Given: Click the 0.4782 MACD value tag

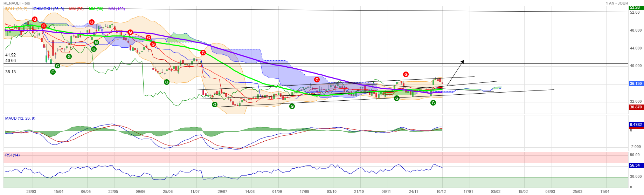Looking at the screenshot, I should coord(636,125).
